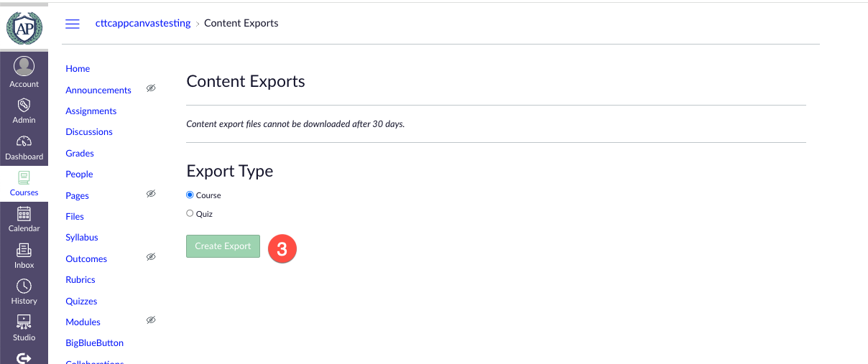Open the Calendar icon
Image resolution: width=868 pixels, height=364 pixels.
point(24,213)
